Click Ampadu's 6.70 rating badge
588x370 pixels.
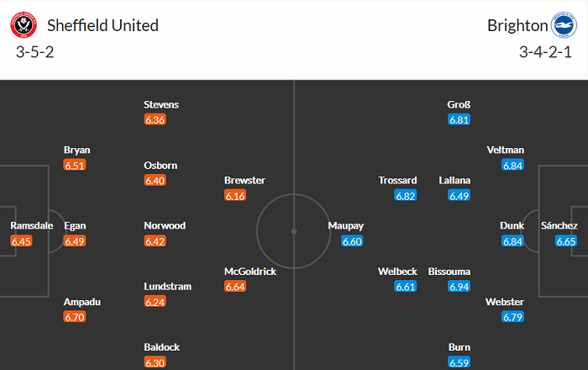75,317
